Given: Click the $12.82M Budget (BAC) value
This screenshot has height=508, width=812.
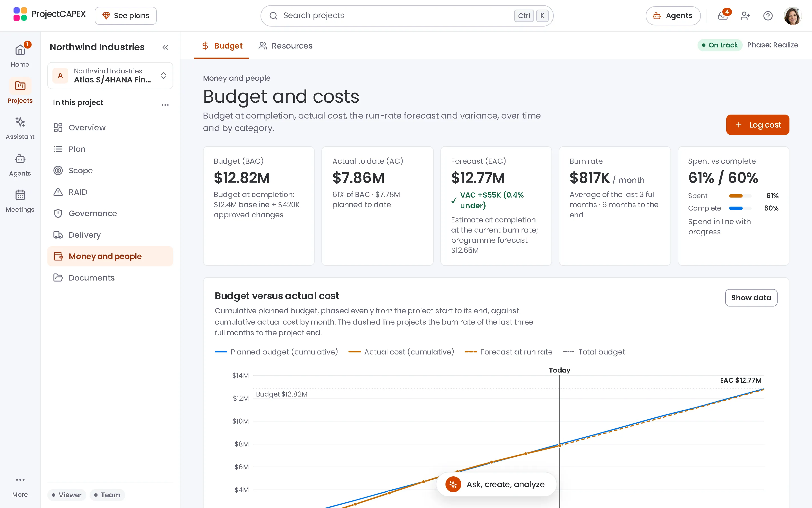Looking at the screenshot, I should [242, 178].
